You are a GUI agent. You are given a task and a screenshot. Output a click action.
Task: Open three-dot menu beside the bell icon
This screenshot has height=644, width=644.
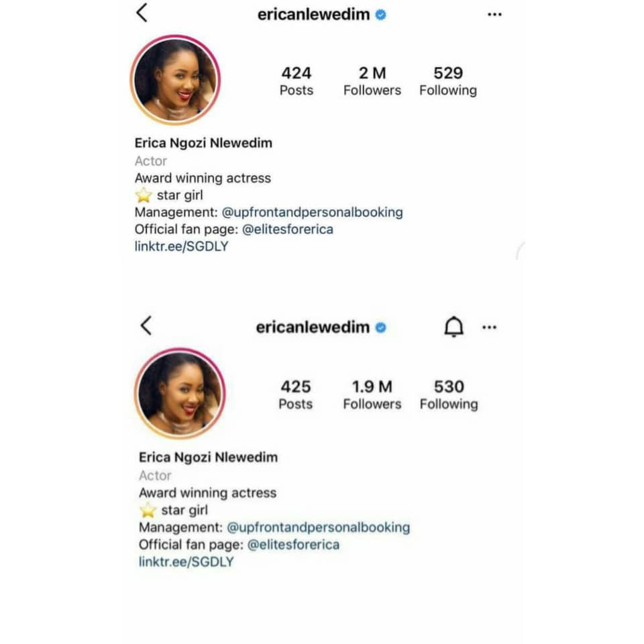click(489, 327)
